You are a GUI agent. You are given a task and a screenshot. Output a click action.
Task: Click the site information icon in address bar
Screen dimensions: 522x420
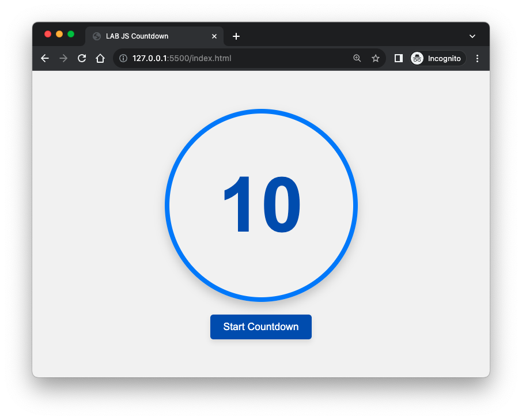click(x=122, y=58)
